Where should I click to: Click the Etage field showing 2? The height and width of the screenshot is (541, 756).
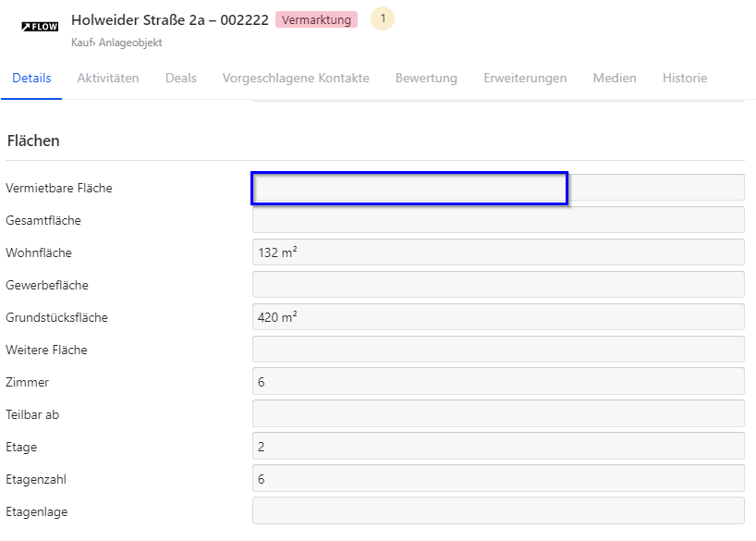click(x=498, y=446)
